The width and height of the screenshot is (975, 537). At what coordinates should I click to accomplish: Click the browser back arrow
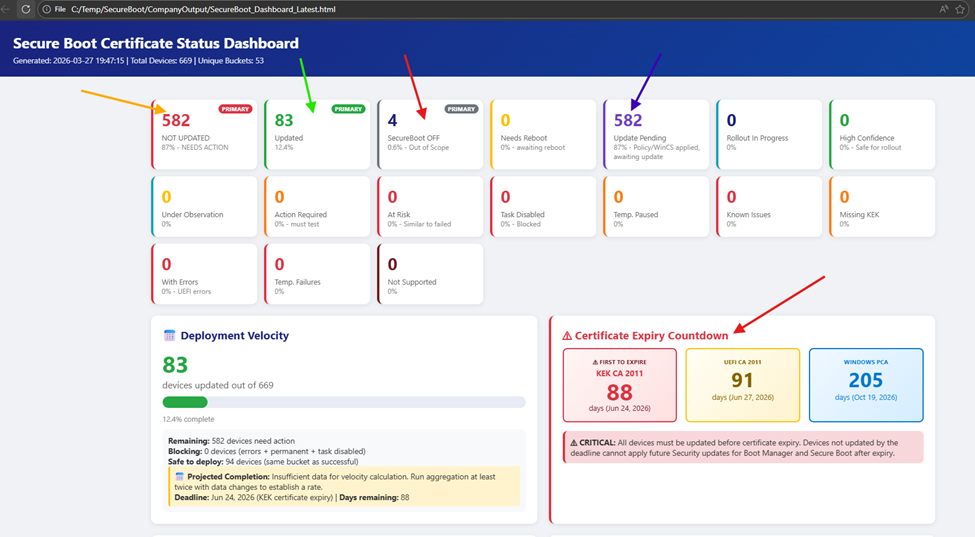(x=6, y=9)
